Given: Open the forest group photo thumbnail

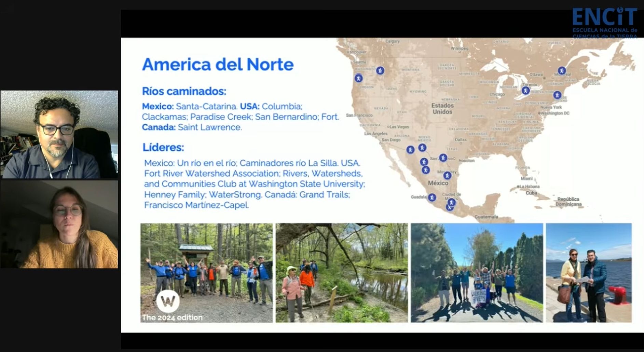Looking at the screenshot, I should [207, 273].
